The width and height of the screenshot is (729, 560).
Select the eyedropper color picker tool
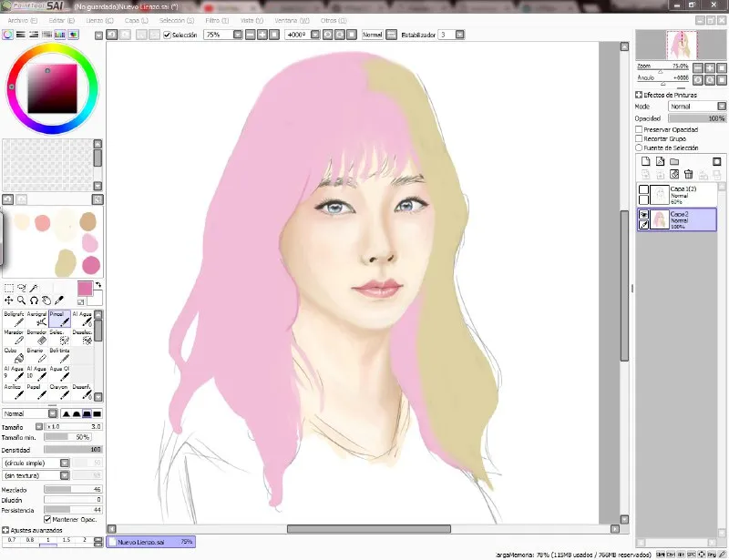click(x=59, y=300)
